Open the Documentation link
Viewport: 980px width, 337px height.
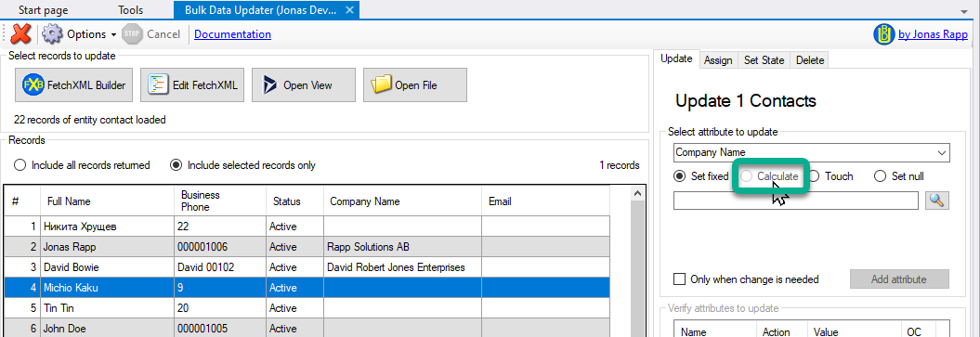[232, 34]
